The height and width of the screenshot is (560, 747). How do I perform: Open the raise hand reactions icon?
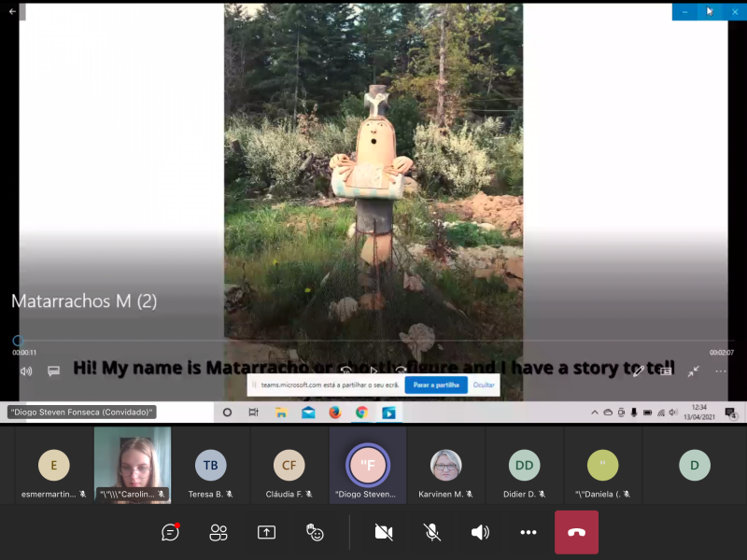[x=315, y=532]
